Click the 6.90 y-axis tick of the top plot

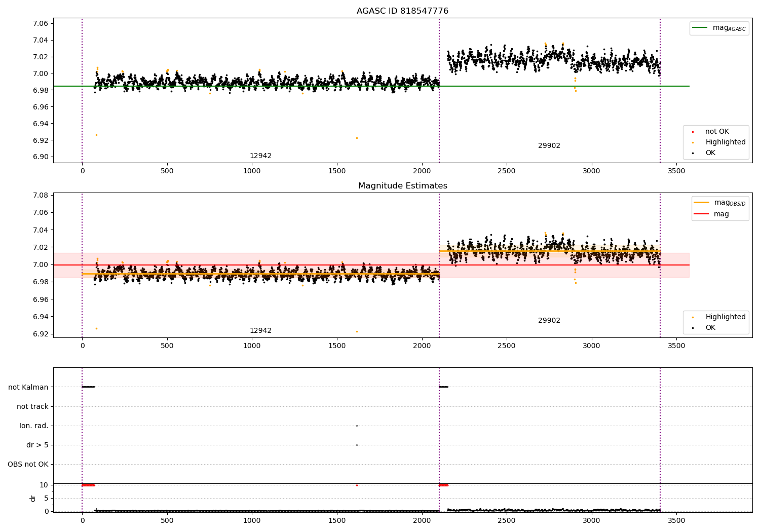(x=41, y=157)
